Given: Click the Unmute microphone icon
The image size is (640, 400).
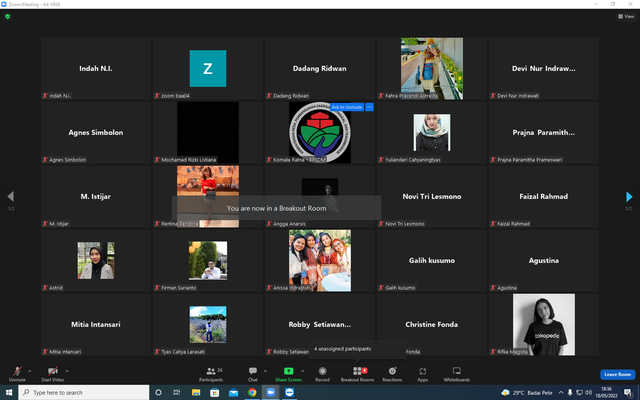Looking at the screenshot, I should click(17, 371).
